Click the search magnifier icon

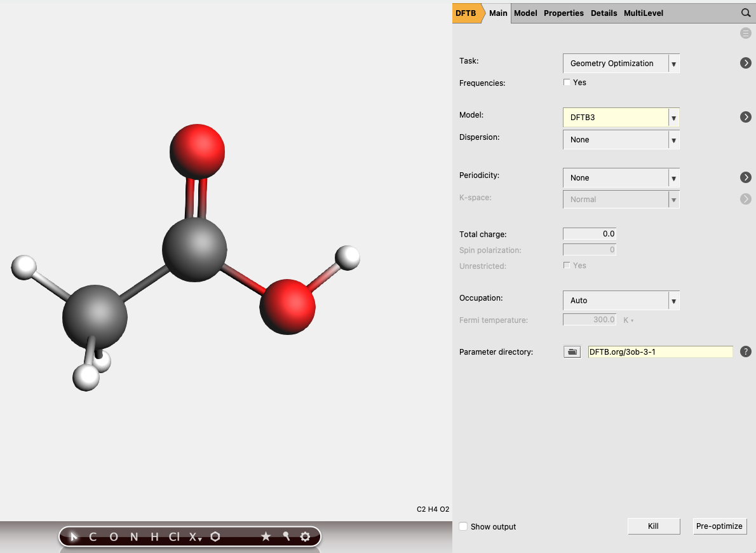click(x=746, y=13)
